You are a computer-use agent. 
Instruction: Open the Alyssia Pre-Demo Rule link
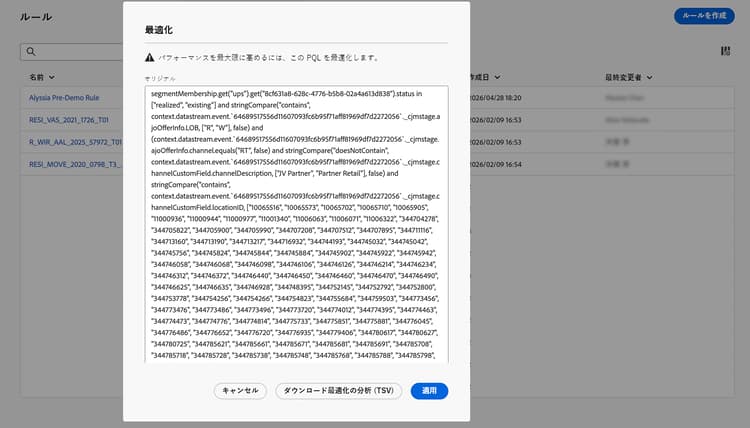64,98
